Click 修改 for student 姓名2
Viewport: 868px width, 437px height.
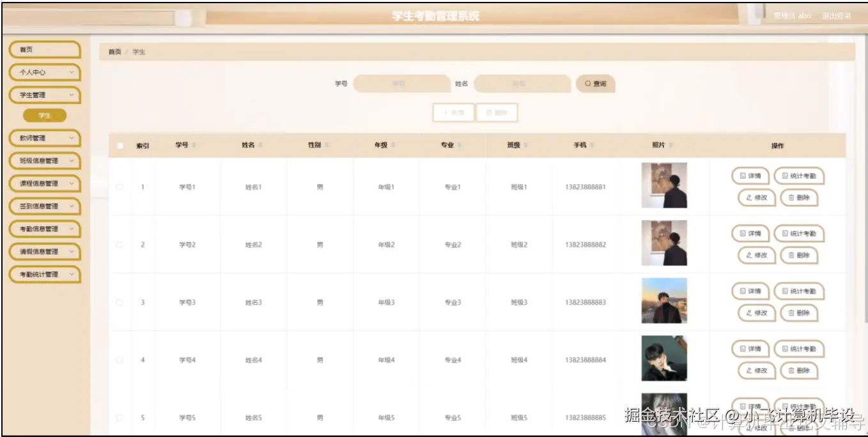[x=757, y=255]
